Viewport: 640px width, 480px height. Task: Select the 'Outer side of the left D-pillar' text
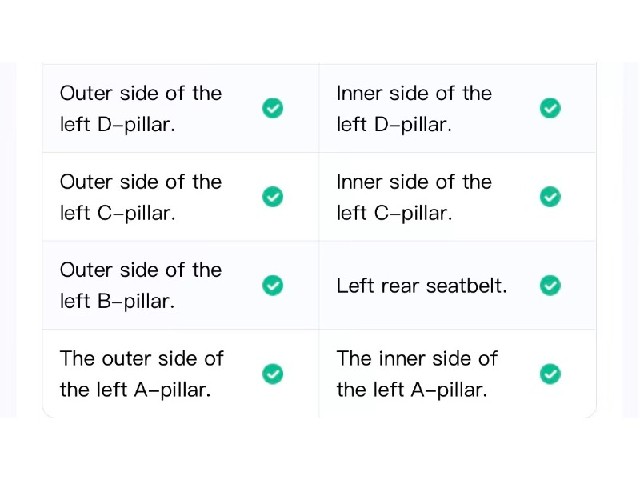click(141, 109)
